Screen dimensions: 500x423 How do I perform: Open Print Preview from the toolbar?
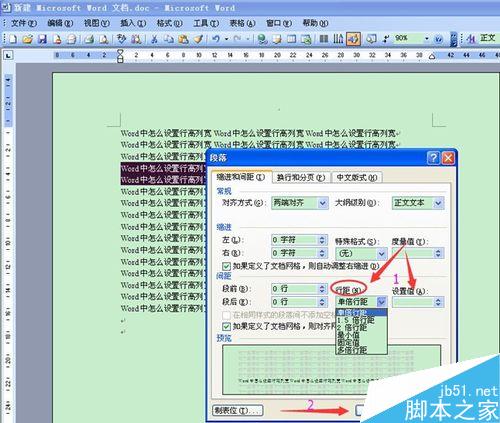tap(104, 39)
